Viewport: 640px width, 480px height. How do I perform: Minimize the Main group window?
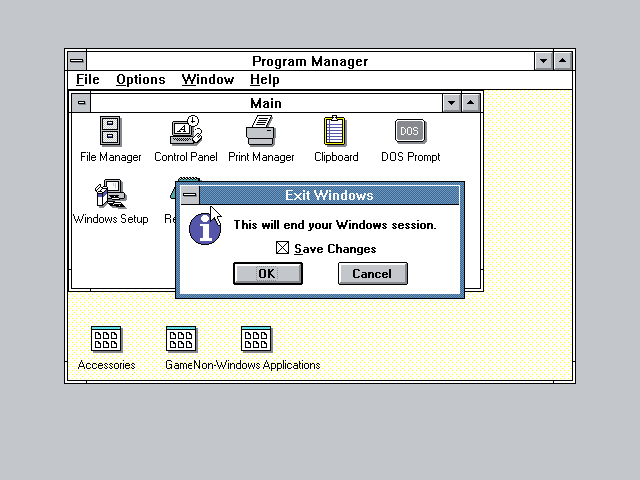tap(451, 102)
